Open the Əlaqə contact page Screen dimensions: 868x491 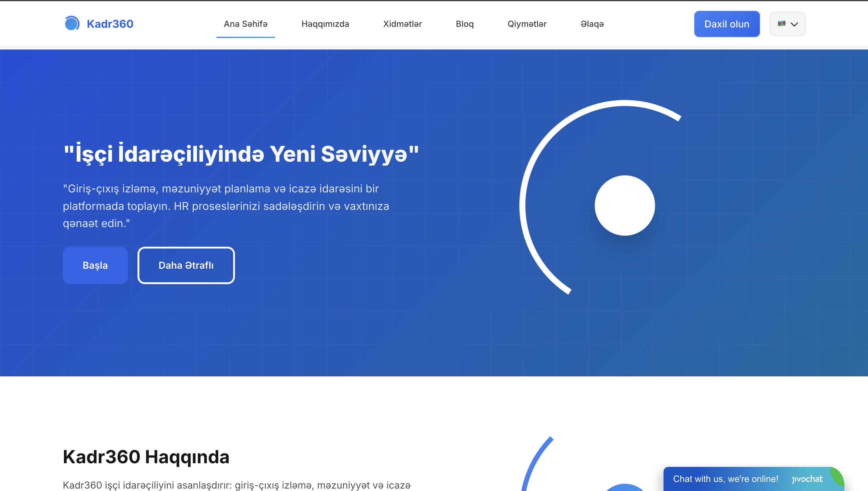592,24
